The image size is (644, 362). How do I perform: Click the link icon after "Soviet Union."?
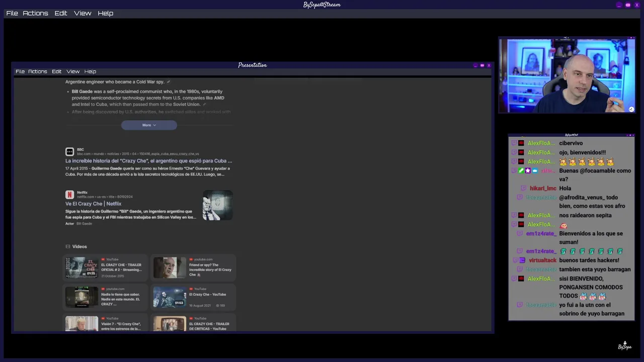(204, 104)
